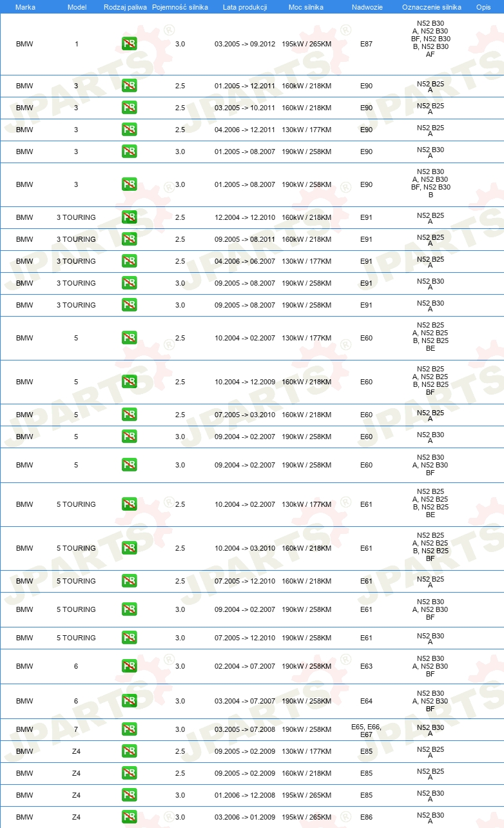504x828 pixels.
Task: Click the Moc silnika column header
Action: click(x=306, y=7)
